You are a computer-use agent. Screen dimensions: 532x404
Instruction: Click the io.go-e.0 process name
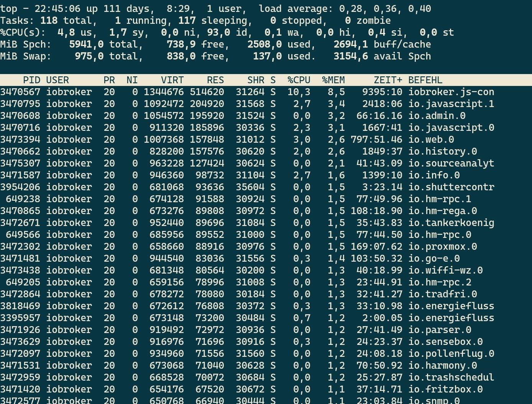[434, 259]
